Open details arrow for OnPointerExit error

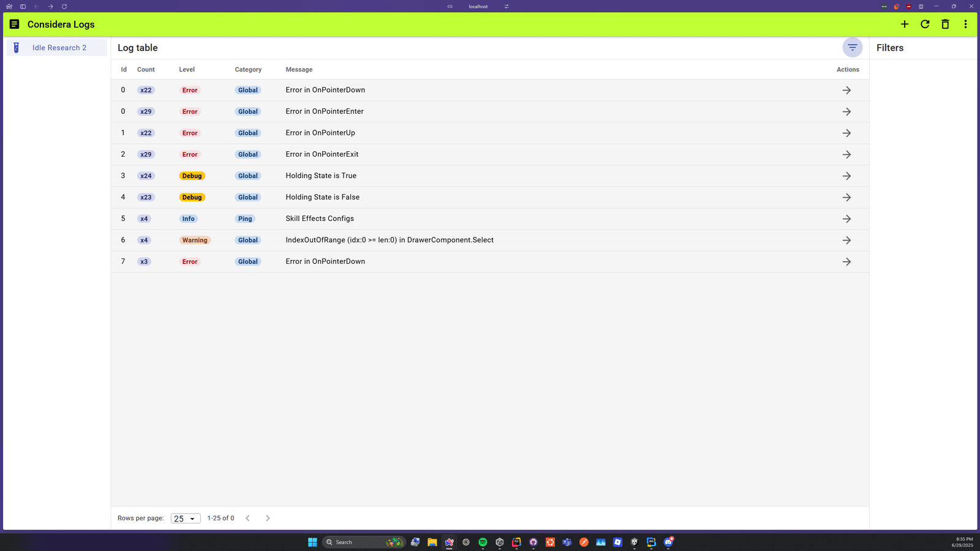click(x=846, y=154)
